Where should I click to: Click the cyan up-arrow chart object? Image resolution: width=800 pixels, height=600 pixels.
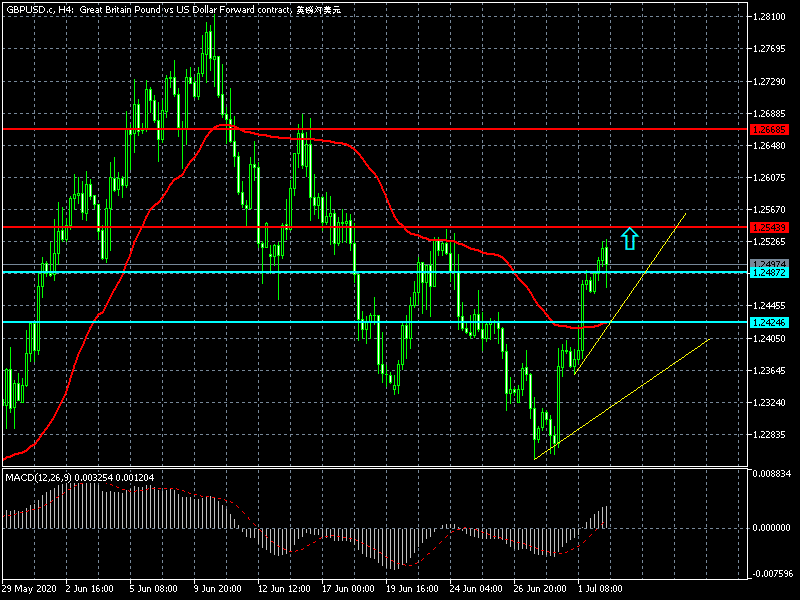coord(630,239)
